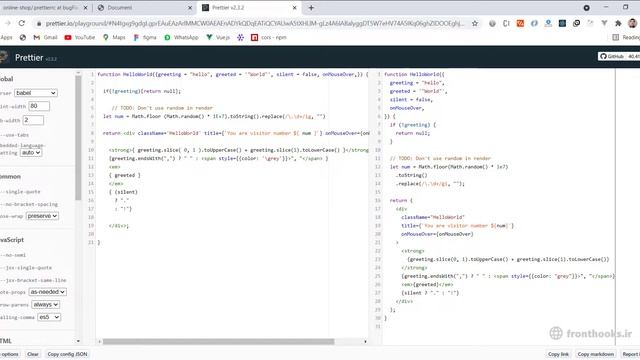Image resolution: width=640 pixels, height=360 pixels.
Task: Click the circular media control icon in tab strip
Action: [587, 8]
